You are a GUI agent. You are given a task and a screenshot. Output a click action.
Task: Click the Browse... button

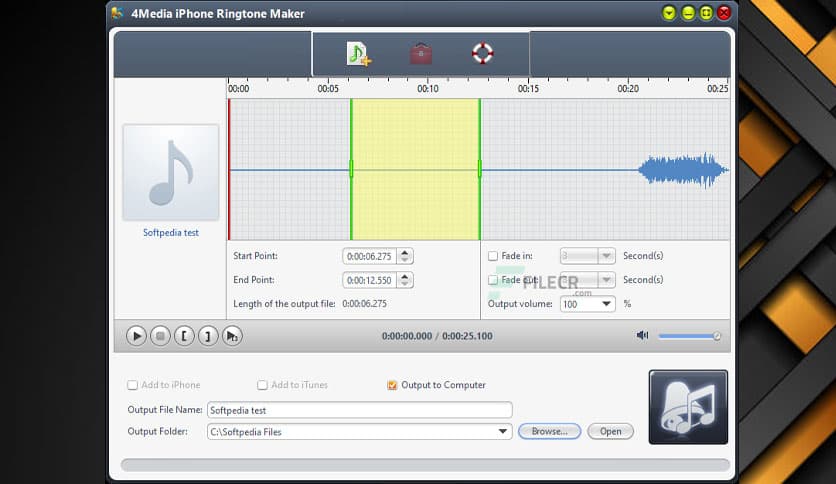(550, 431)
